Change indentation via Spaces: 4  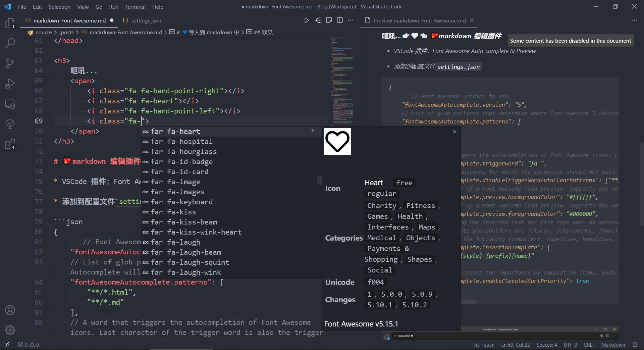click(x=547, y=345)
